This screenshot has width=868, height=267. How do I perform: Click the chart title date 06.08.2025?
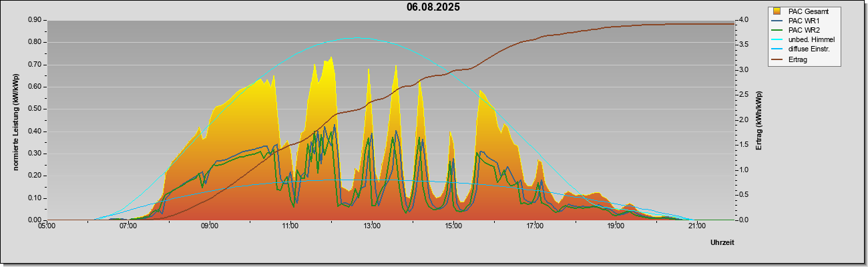(433, 7)
